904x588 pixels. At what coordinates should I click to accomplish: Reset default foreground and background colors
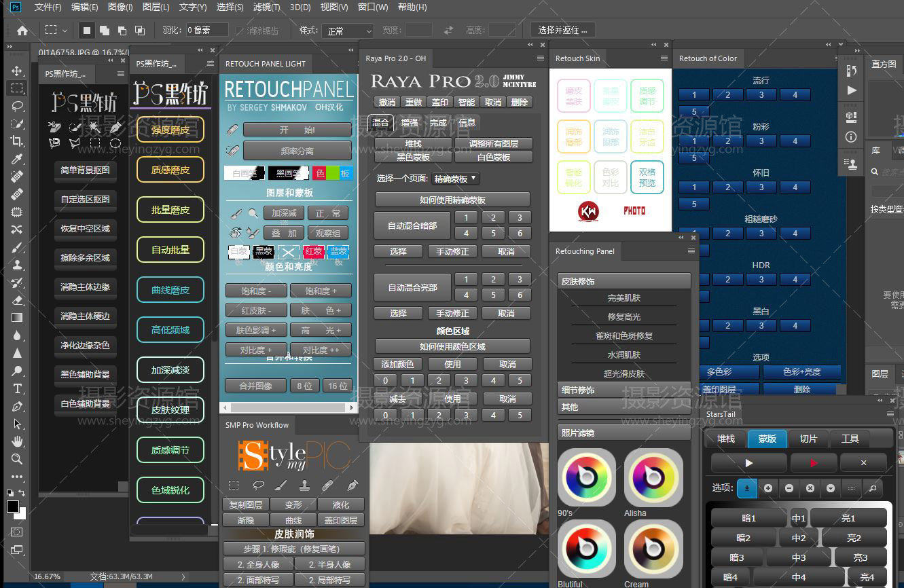pos(10,493)
